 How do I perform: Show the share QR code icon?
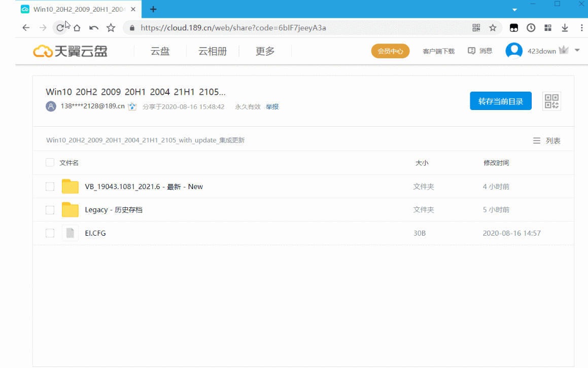tap(551, 101)
